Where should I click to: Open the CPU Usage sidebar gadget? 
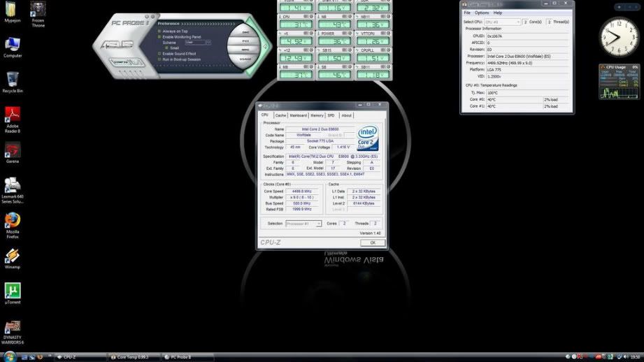point(619,82)
